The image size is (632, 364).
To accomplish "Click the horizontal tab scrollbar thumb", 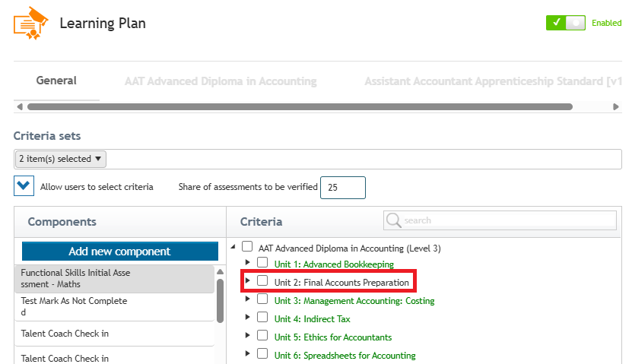I will pos(300,106).
